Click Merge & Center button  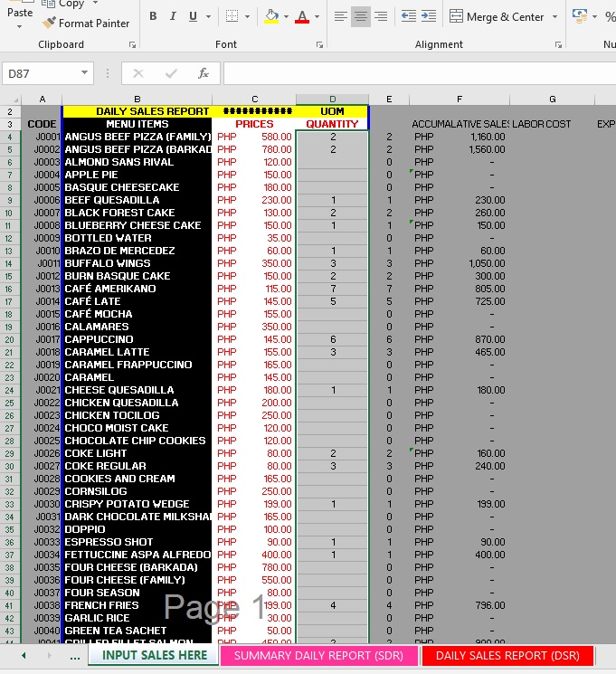497,17
